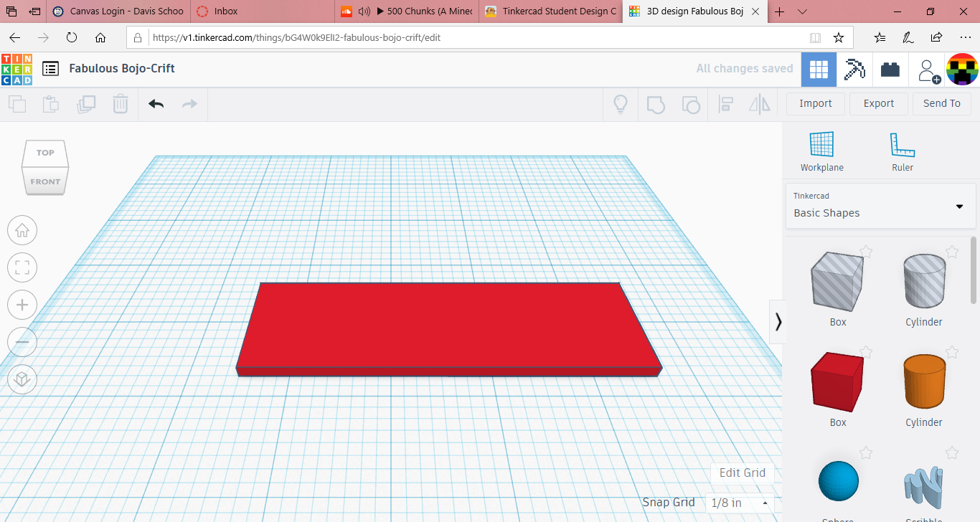This screenshot has height=522, width=980.
Task: Open the user profile avatar
Action: pyautogui.click(x=963, y=70)
